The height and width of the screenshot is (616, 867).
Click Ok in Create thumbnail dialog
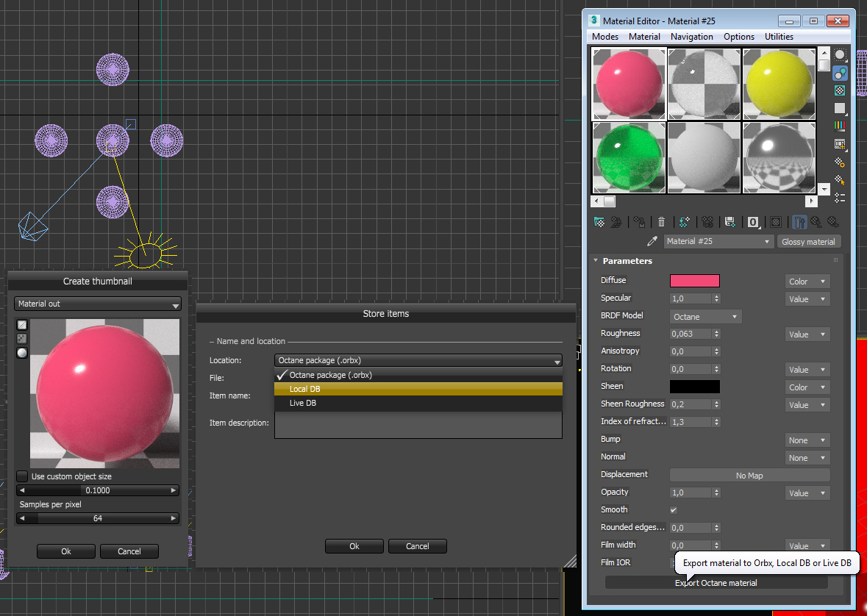(65, 551)
